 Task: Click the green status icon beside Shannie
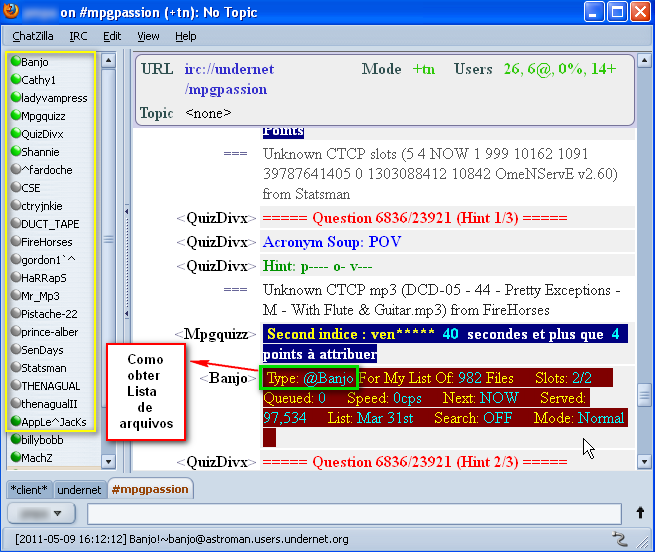coord(16,151)
